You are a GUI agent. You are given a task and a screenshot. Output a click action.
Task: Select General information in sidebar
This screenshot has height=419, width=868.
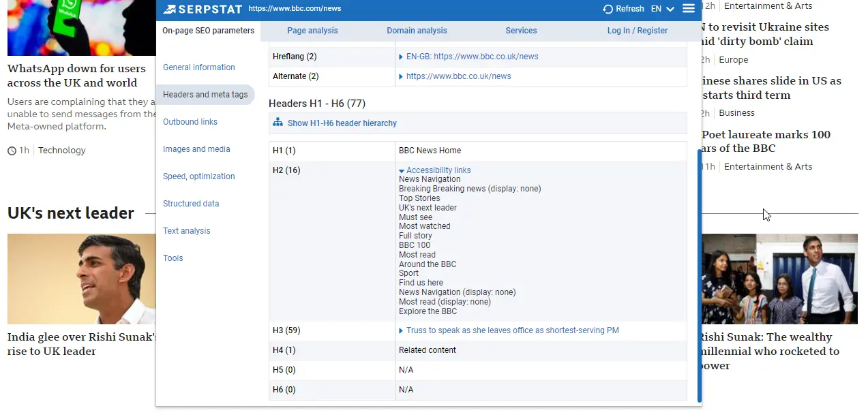click(x=199, y=67)
